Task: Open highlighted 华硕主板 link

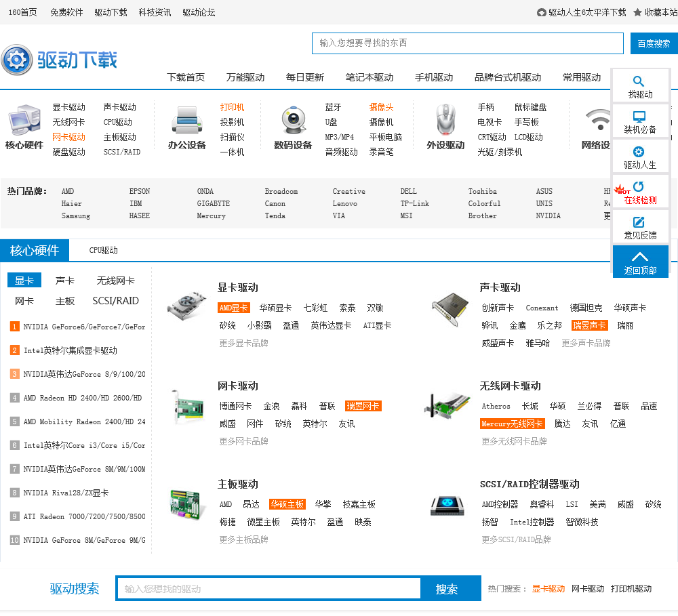Action: 287,504
